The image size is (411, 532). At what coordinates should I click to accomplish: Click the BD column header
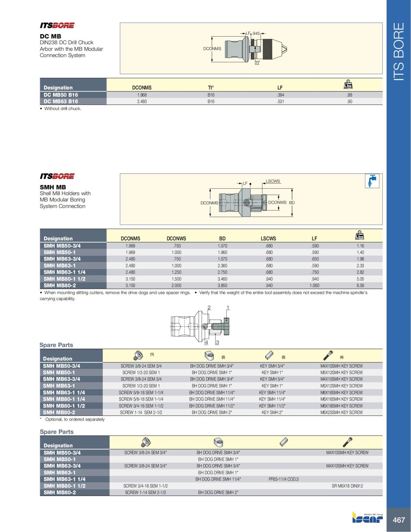222,238
